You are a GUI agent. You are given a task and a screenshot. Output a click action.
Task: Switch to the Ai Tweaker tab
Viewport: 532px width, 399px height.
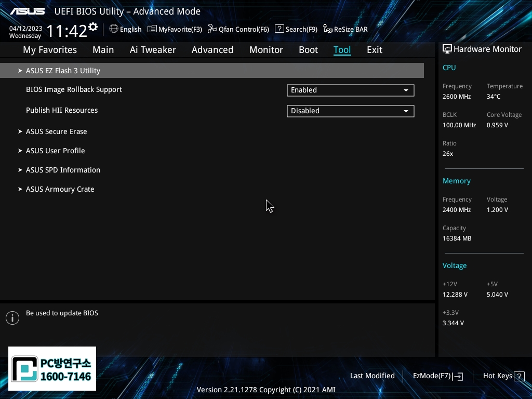coord(153,50)
